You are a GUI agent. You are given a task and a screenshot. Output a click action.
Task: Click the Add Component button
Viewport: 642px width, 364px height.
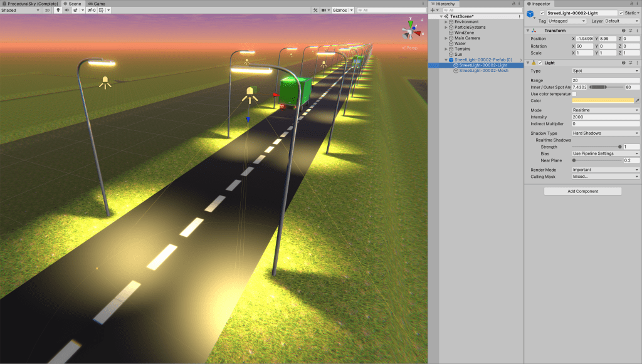pyautogui.click(x=582, y=191)
